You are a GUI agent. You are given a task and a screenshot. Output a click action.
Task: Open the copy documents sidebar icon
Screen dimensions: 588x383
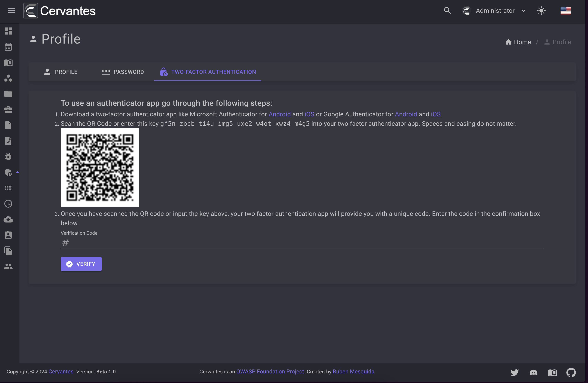tap(8, 251)
